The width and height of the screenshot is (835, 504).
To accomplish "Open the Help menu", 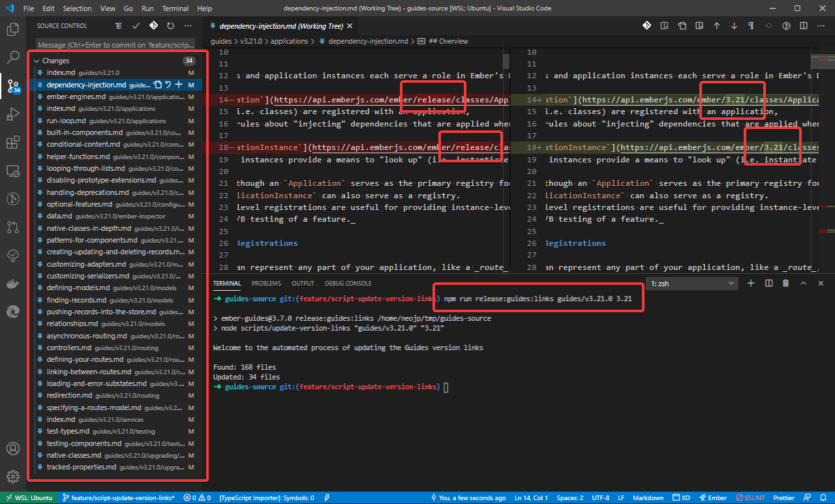I will (x=205, y=8).
